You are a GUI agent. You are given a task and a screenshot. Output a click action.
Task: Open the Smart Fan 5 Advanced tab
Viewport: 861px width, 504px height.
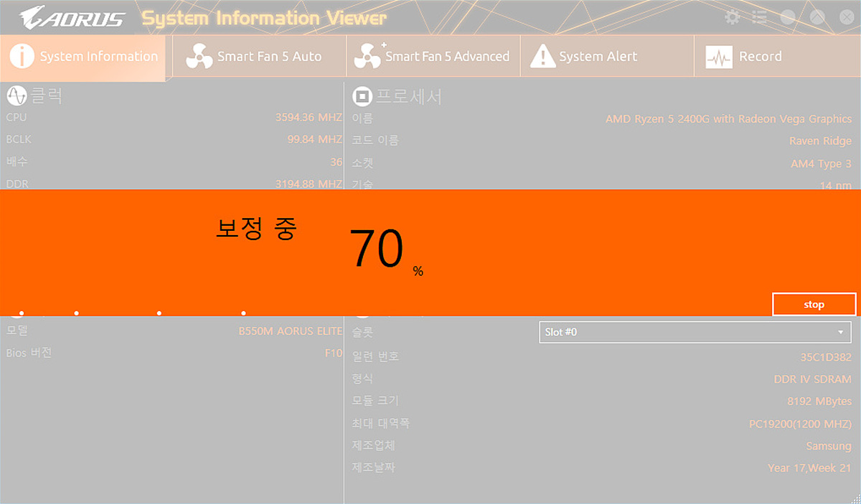point(433,57)
